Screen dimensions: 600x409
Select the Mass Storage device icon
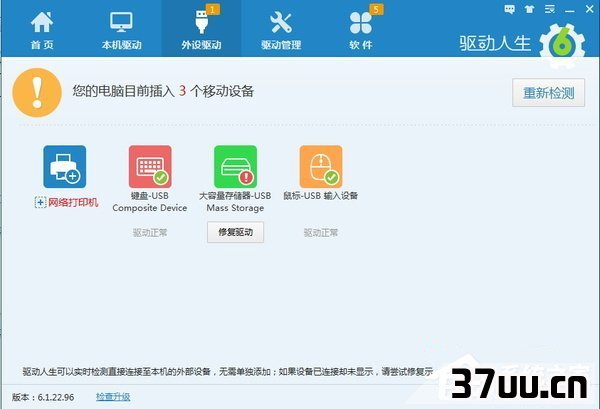[x=235, y=166]
